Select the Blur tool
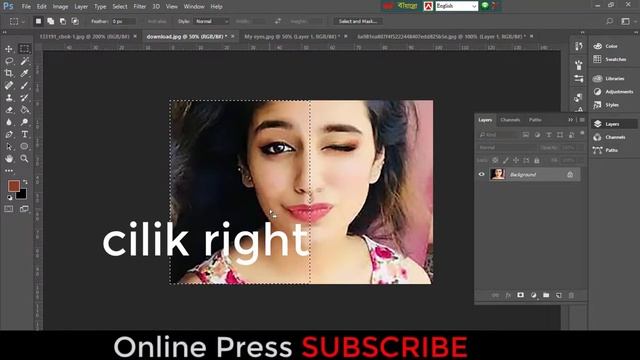Viewport: 640px width, 360px height. (x=9, y=122)
